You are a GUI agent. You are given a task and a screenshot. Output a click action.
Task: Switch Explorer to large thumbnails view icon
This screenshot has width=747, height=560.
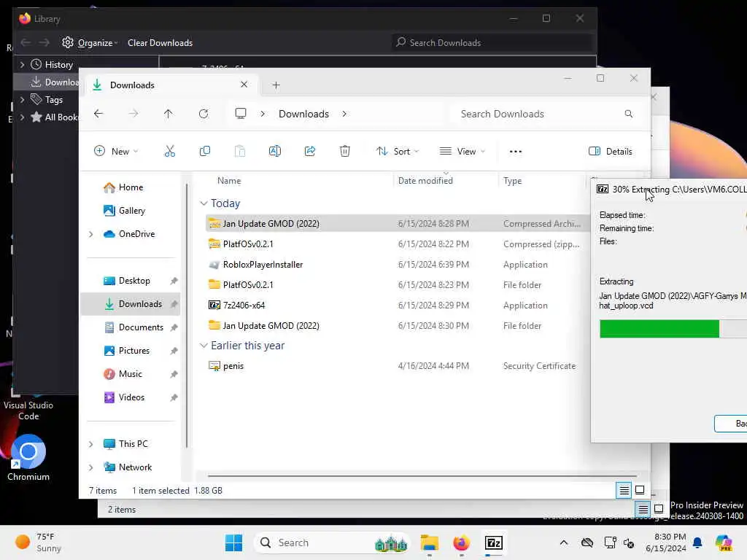(x=640, y=490)
